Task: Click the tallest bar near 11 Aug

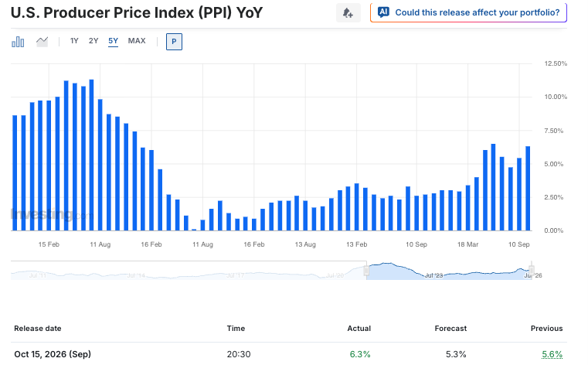Action: click(x=91, y=155)
